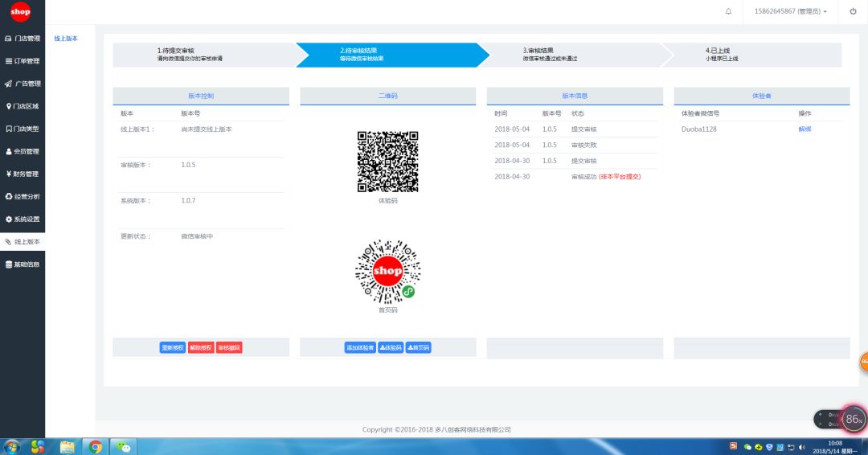Click 解绑 for Duoba1128
Image resolution: width=868 pixels, height=455 pixels.
click(805, 129)
